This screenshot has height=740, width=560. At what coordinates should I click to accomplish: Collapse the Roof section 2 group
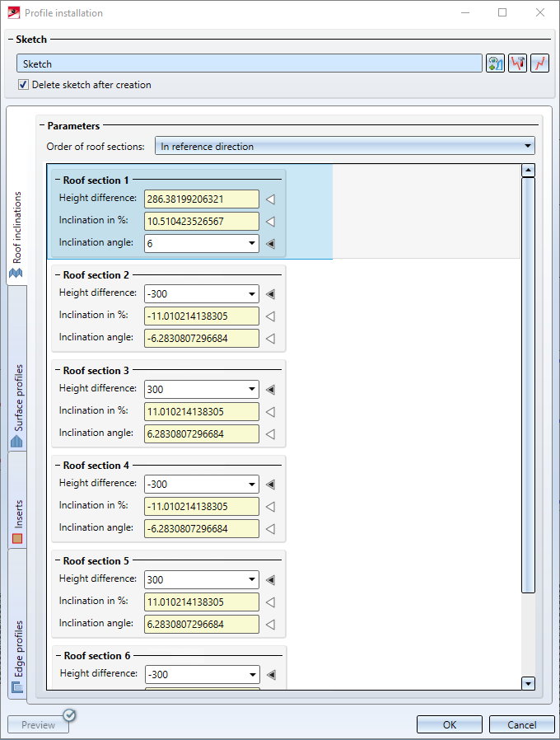(58, 274)
